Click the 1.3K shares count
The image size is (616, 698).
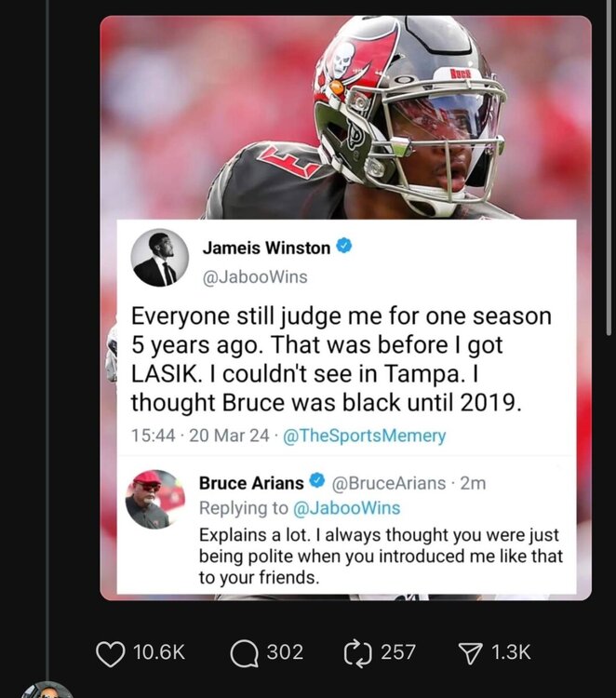pos(512,652)
